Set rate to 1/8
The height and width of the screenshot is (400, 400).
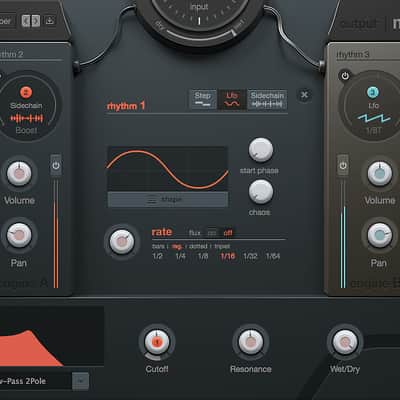tap(203, 256)
